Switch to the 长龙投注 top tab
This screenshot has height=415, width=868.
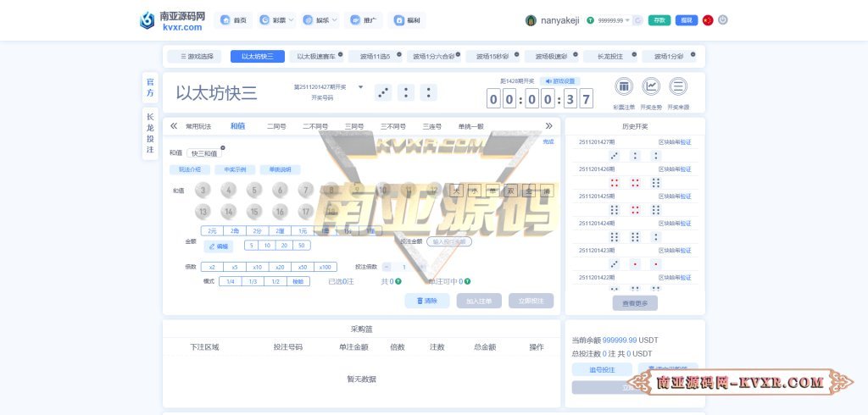(x=610, y=57)
